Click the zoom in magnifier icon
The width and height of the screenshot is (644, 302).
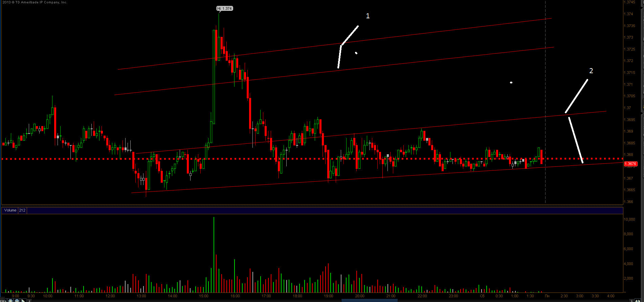coord(10,301)
